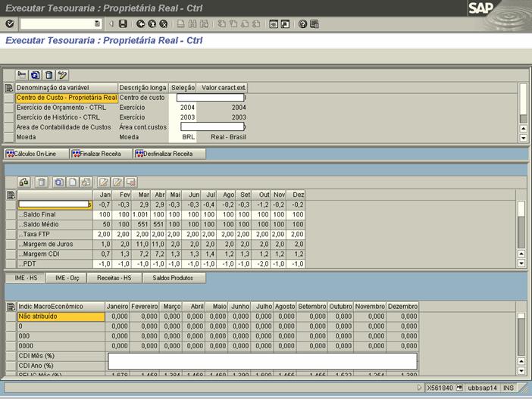Screen dimensions: 532x399
Task: Select row marker for Taxa FTP
Action: (11, 234)
